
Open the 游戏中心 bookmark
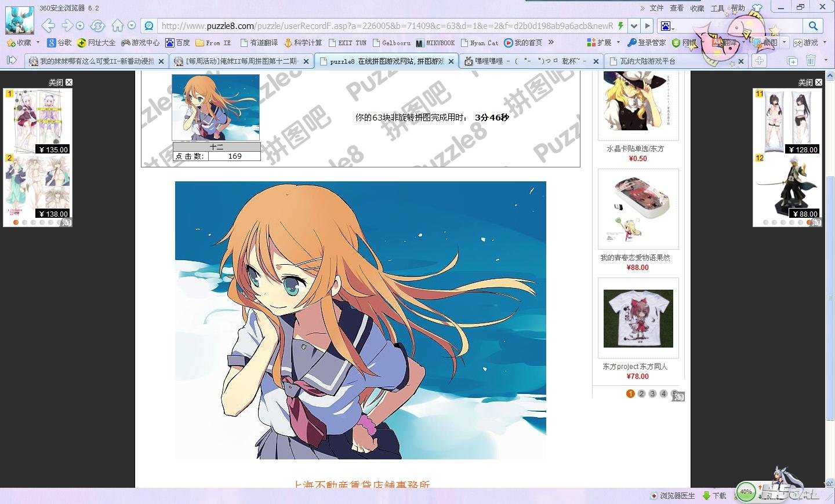point(140,43)
